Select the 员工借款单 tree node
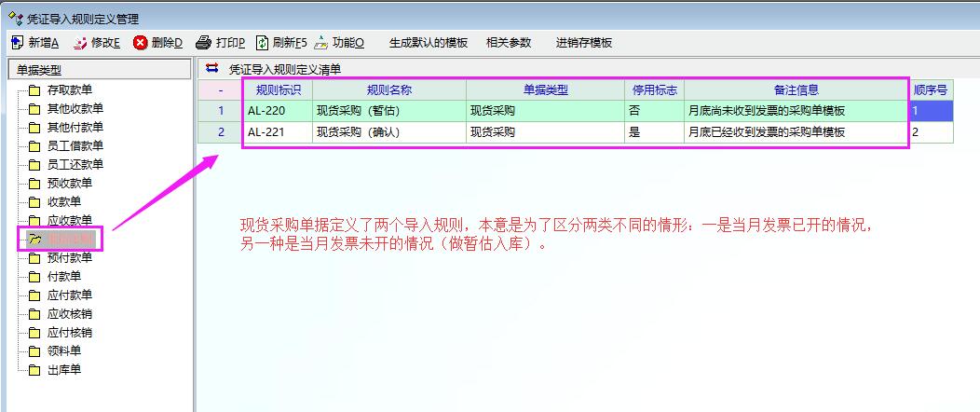This screenshot has width=980, height=412. 75,146
